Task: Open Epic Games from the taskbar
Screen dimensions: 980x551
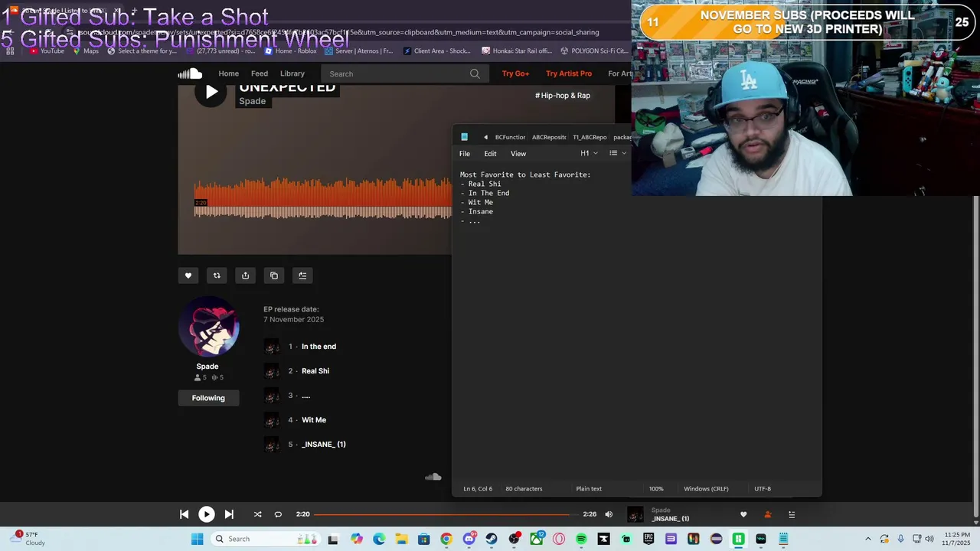Action: pos(648,539)
